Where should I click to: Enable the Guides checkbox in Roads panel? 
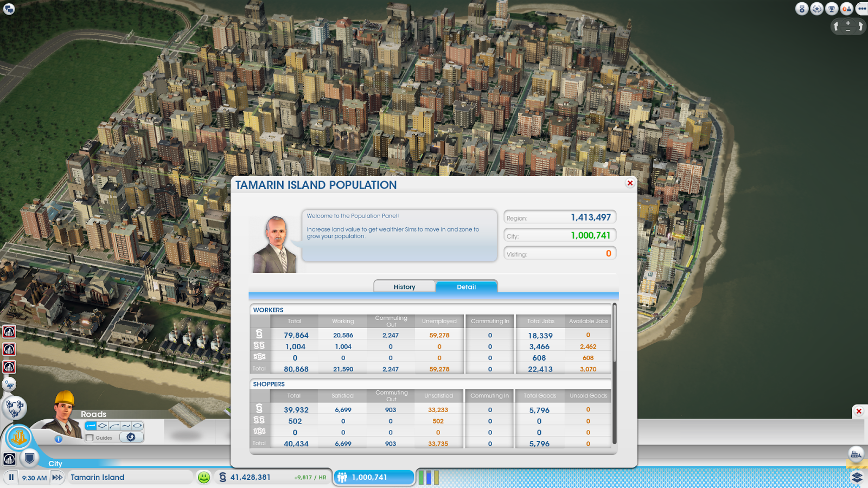[90, 438]
